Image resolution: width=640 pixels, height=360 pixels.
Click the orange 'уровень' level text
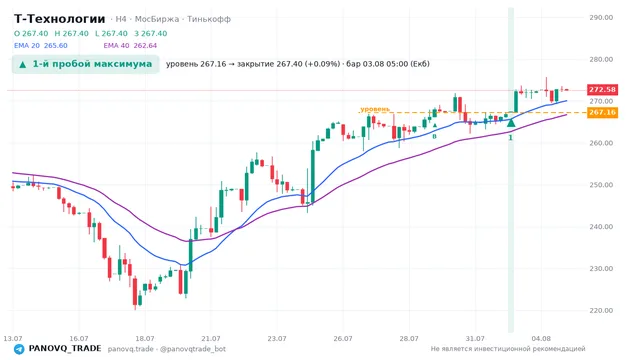tap(375, 109)
